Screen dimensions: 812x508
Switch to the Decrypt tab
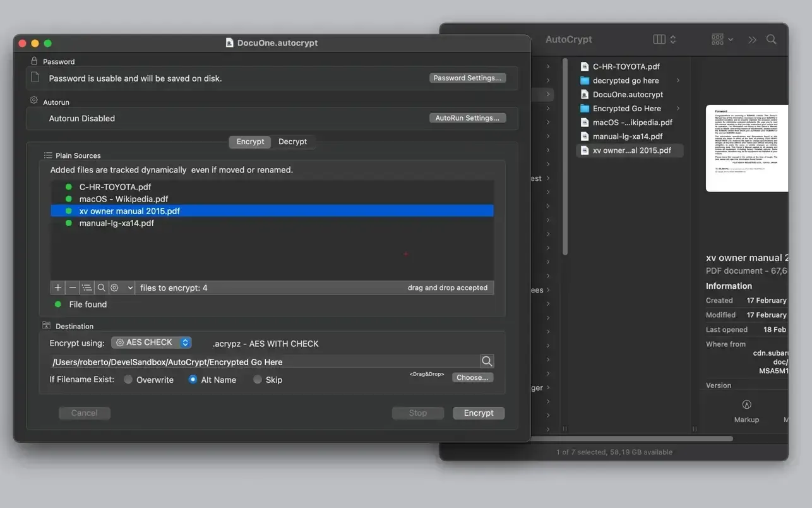coord(292,142)
